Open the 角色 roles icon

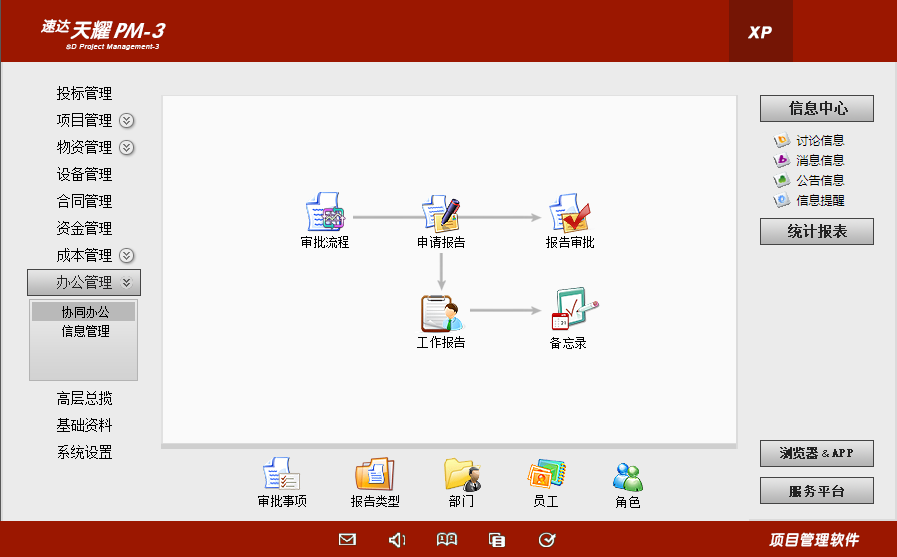(628, 475)
